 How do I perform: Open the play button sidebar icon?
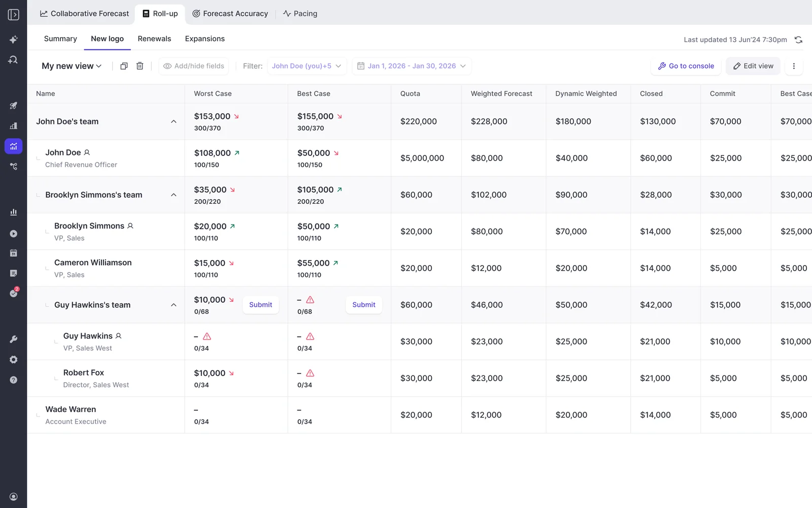point(14,234)
